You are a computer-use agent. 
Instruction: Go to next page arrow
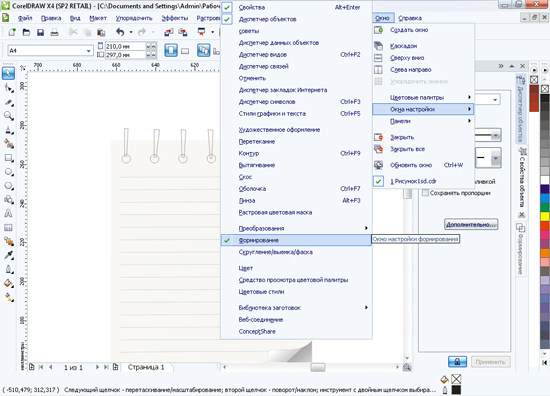97,367
